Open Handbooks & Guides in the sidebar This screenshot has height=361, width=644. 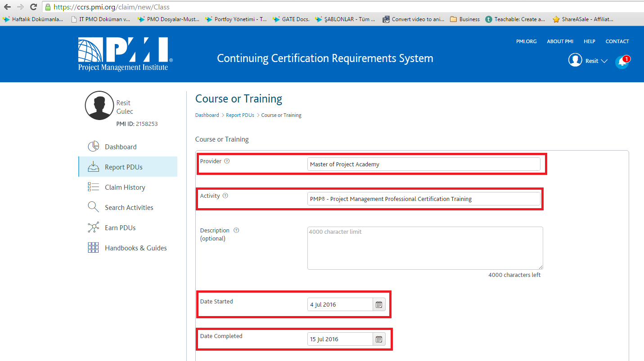(128, 248)
